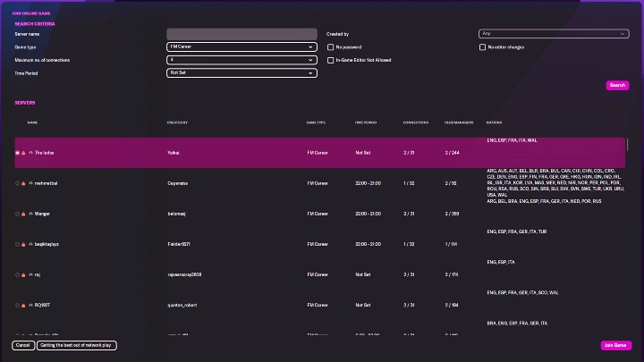
Task: Click the lock icon next to RQ1987
Action: (x=23, y=305)
